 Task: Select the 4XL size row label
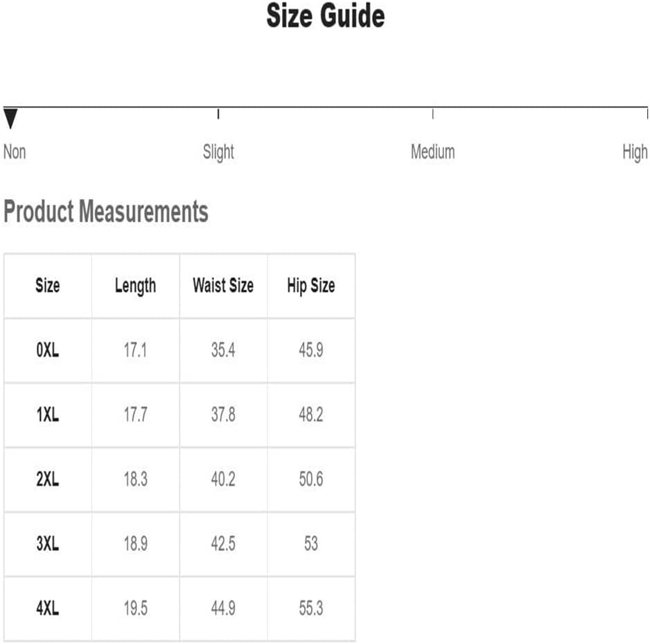pyautogui.click(x=48, y=609)
